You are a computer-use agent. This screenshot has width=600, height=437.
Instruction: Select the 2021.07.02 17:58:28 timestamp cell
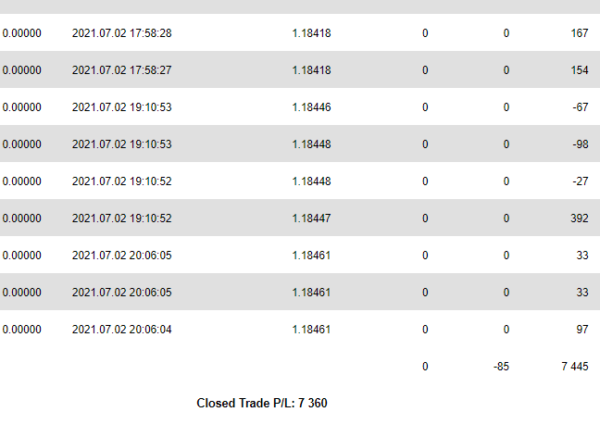pos(122,33)
